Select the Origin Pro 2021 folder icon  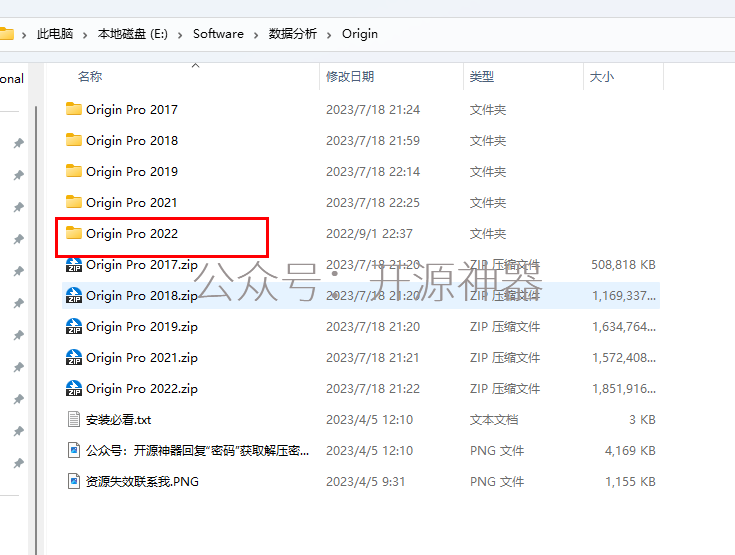pos(74,202)
